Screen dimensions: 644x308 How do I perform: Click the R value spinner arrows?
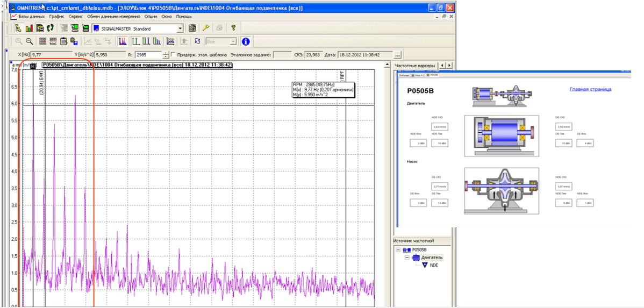166,55
